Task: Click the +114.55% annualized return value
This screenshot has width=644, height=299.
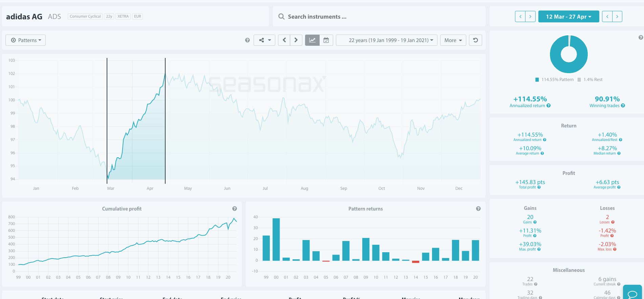Action: [x=530, y=99]
